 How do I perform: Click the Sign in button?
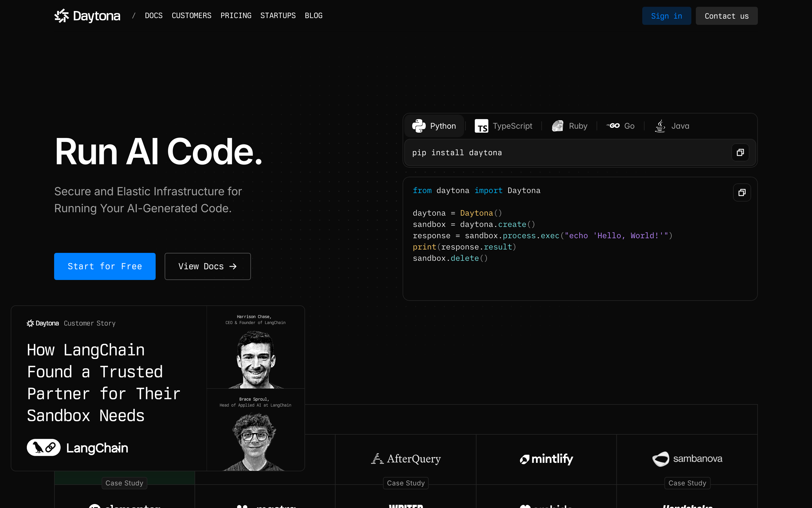[x=667, y=16]
